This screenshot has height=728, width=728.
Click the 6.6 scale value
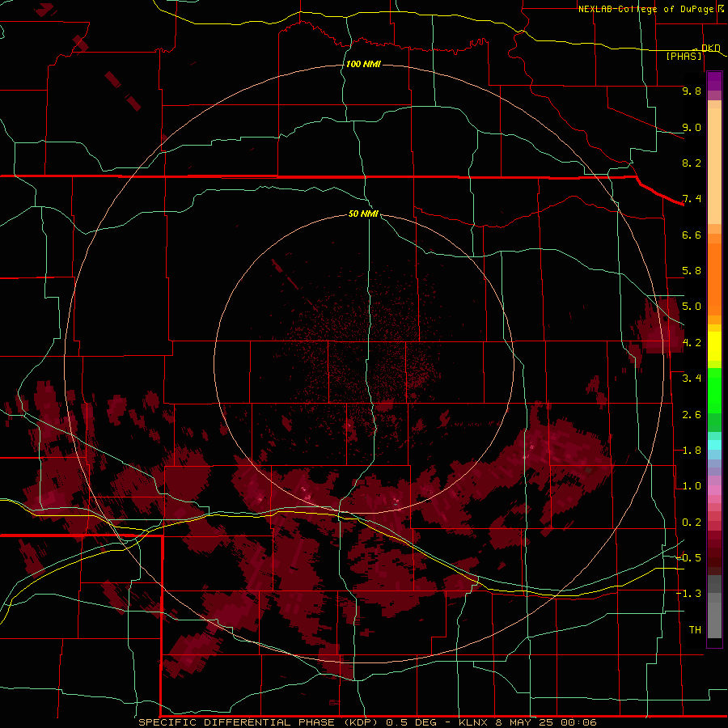(692, 235)
